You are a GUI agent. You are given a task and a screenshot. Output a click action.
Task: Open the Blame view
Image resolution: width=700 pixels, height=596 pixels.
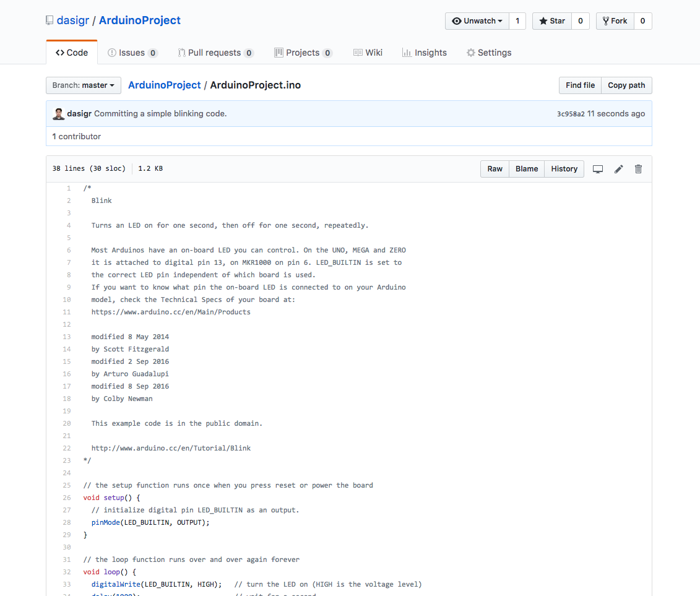click(x=527, y=169)
